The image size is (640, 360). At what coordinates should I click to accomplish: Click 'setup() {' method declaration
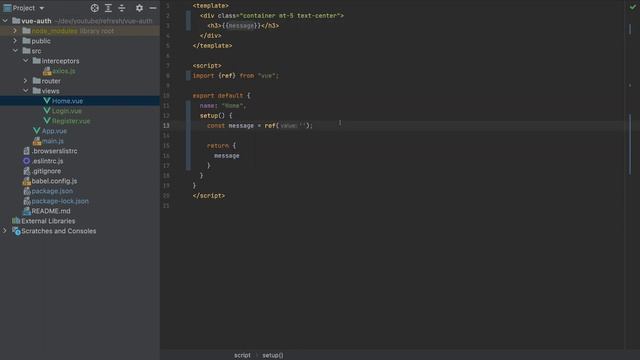[216, 116]
